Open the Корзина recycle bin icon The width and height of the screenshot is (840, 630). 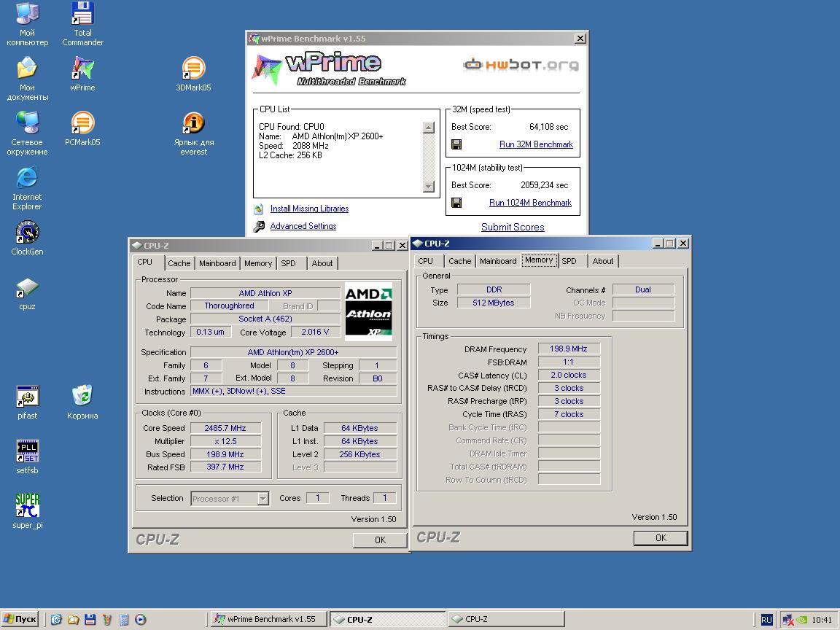click(x=82, y=402)
